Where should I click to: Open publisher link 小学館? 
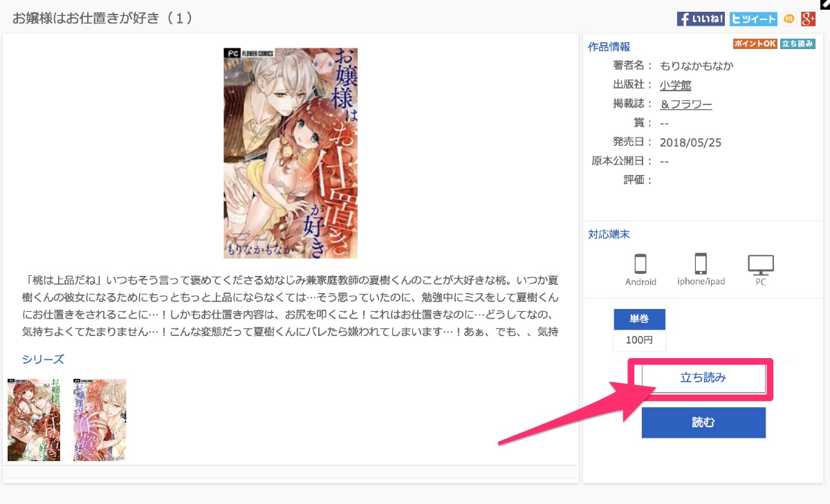coord(675,85)
